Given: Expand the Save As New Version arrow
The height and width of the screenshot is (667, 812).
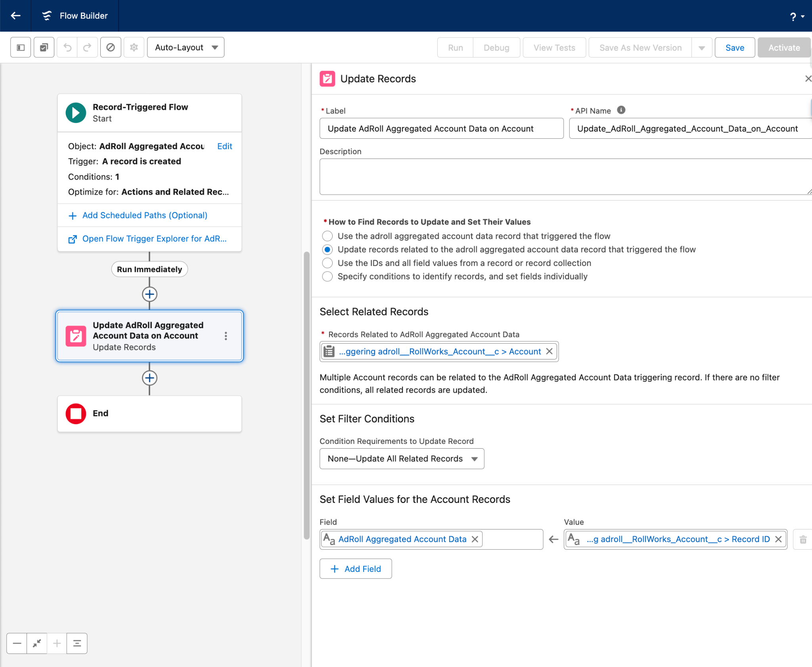Looking at the screenshot, I should pos(702,48).
